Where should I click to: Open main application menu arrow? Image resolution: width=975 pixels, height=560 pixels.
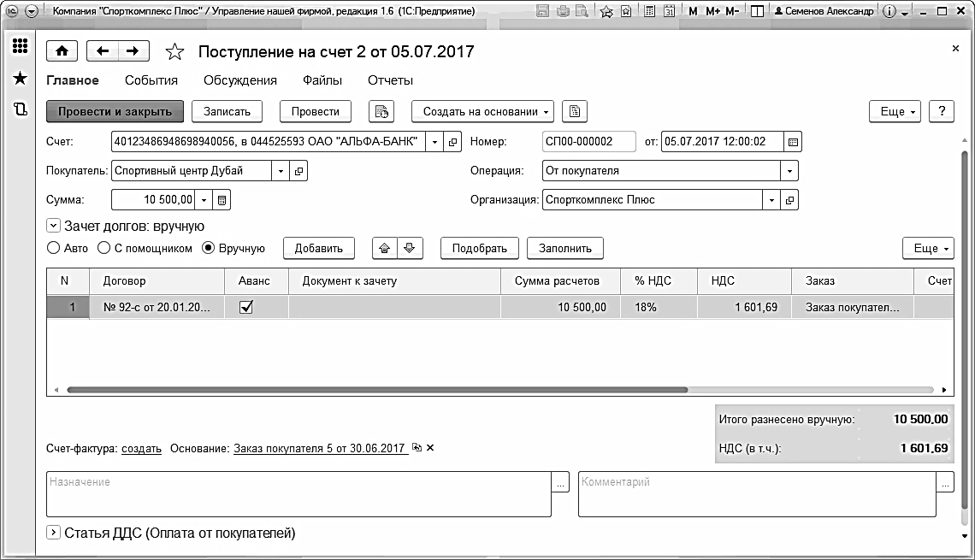pos(31,11)
